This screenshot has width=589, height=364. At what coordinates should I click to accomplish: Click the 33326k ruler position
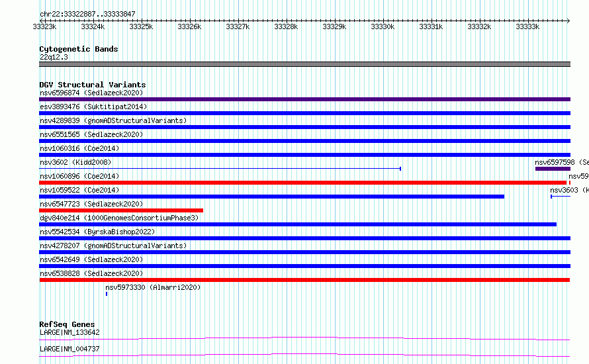pos(189,26)
